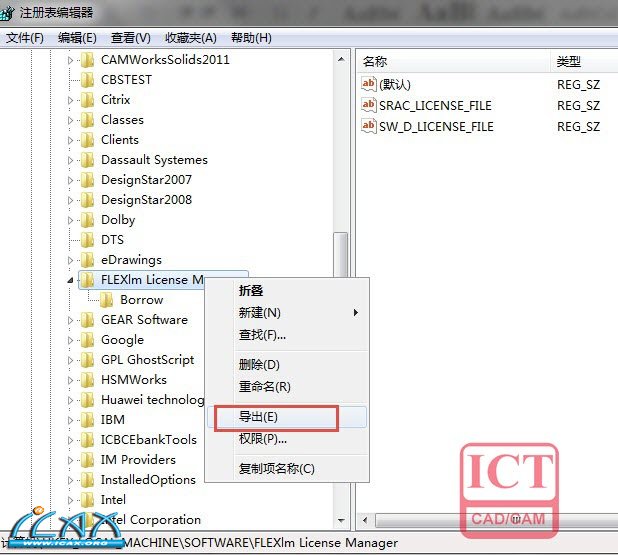618x555 pixels.
Task: Select the CAMWorksSolids2011 tree item
Action: tap(165, 60)
